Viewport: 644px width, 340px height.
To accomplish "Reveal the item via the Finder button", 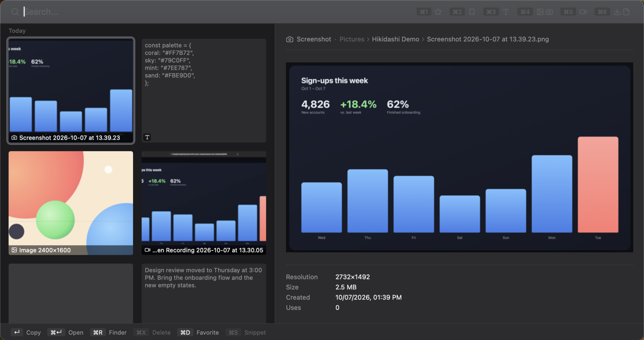I will [x=108, y=332].
